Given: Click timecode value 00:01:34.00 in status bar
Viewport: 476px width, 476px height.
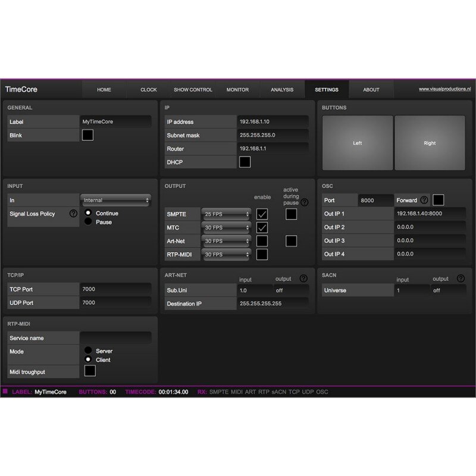Looking at the screenshot, I should coord(173,392).
